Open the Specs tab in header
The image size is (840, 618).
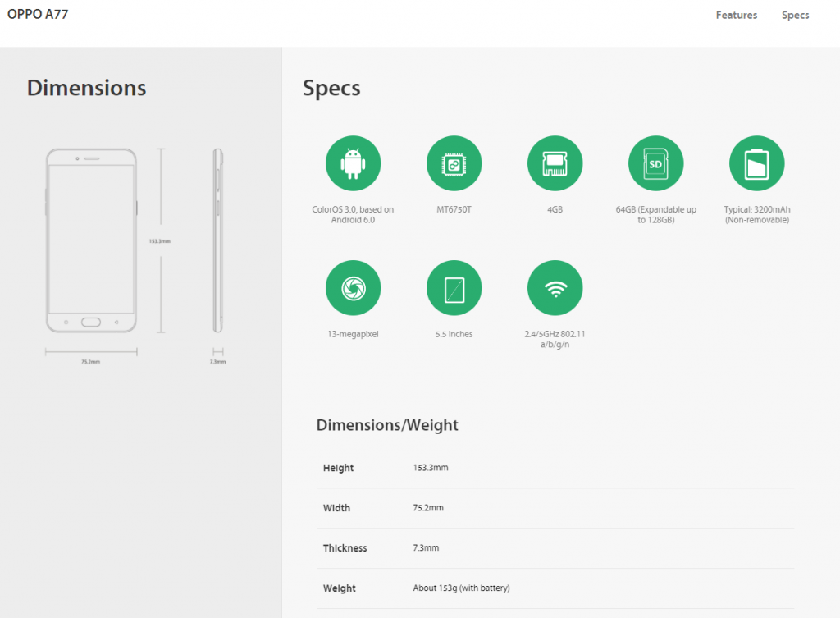[795, 15]
